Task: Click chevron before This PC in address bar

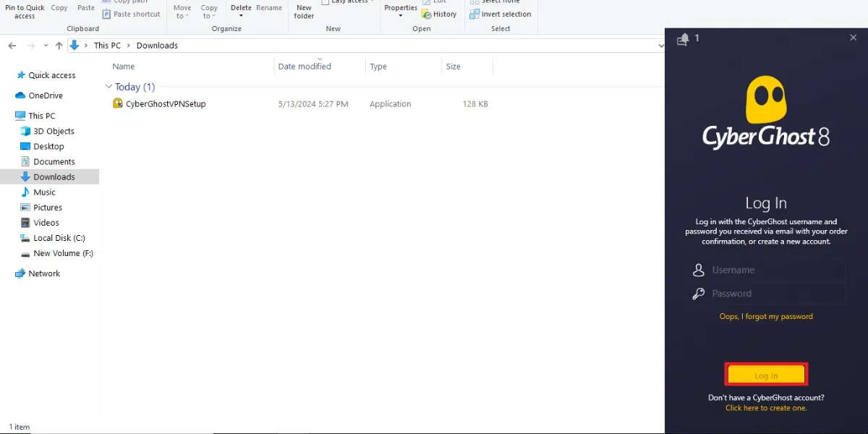Action: pyautogui.click(x=87, y=46)
